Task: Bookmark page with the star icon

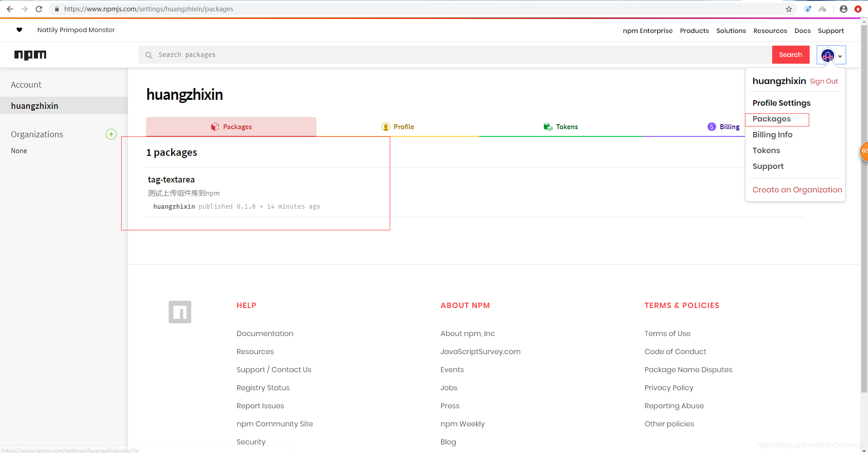Action: [x=789, y=9]
